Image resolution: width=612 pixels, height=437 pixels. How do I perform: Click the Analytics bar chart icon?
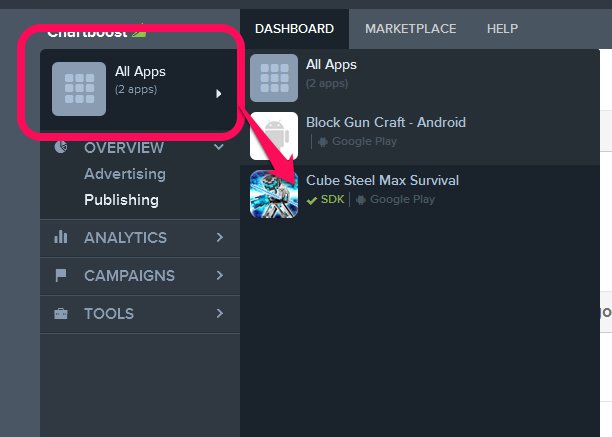point(60,236)
